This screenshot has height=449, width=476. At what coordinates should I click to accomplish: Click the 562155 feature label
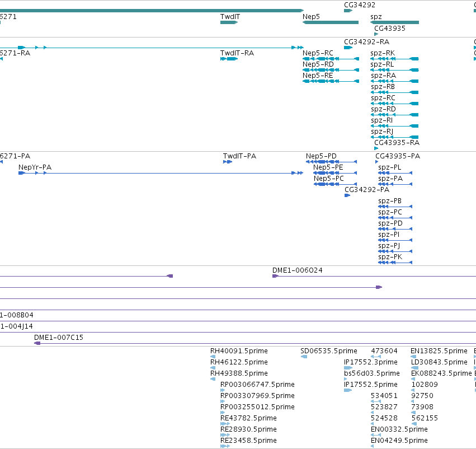pyautogui.click(x=425, y=418)
